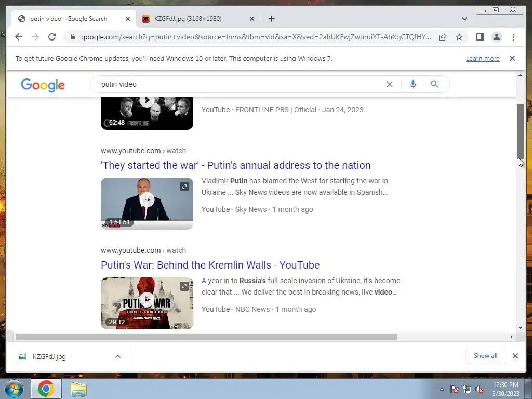Click the Chrome address bar URL
532x399 pixels.
pyautogui.click(x=256, y=37)
